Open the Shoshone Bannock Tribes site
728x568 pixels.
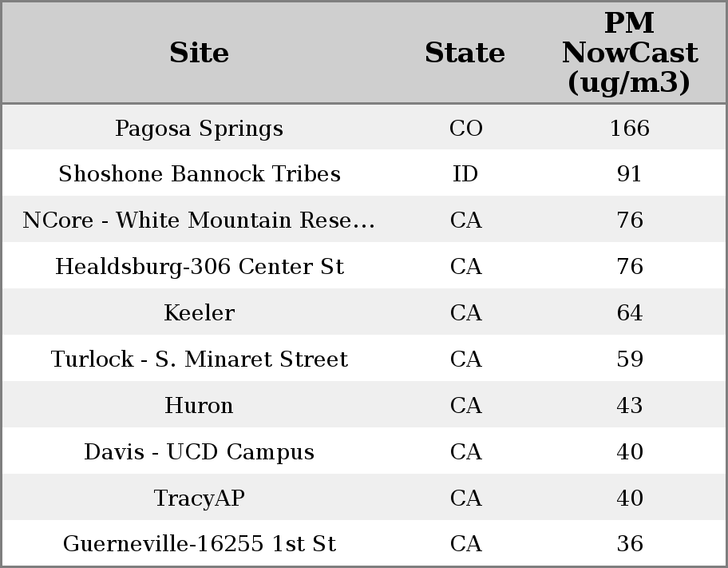199,174
